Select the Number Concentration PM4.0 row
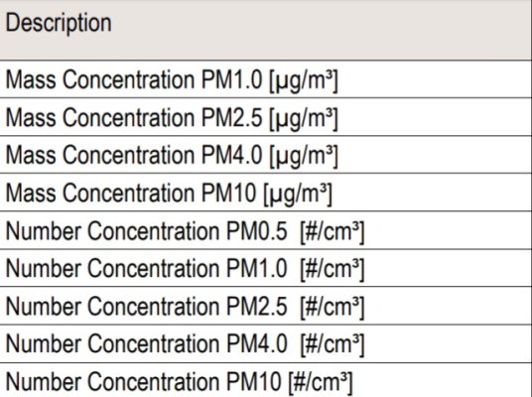532x397 pixels. [x=266, y=343]
